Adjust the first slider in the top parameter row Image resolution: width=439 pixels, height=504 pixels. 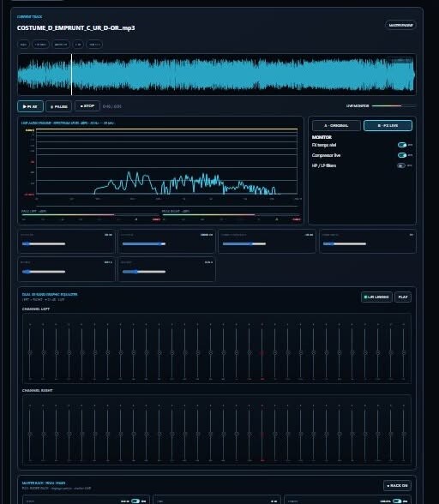(x=44, y=244)
